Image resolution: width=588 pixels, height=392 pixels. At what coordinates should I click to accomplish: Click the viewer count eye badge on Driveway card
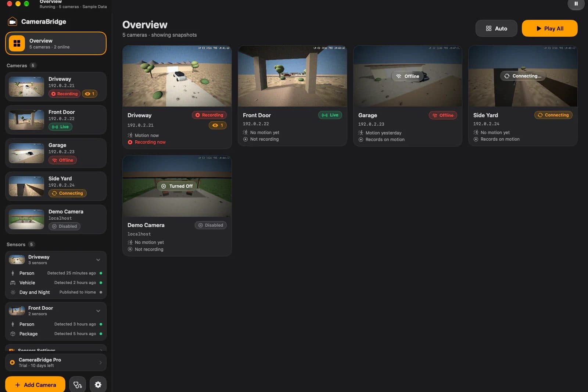218,125
